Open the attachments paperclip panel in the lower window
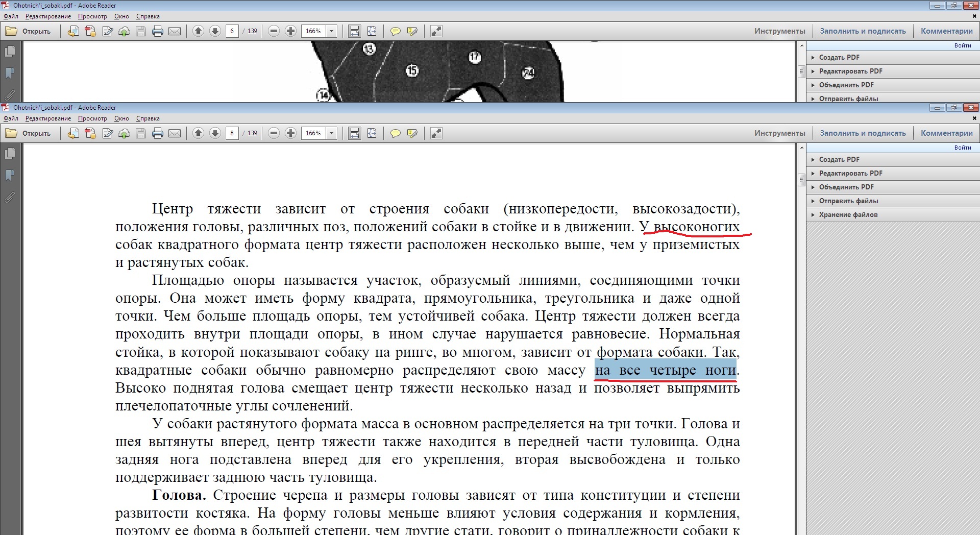Screen dimensions: 980x535 coord(10,197)
